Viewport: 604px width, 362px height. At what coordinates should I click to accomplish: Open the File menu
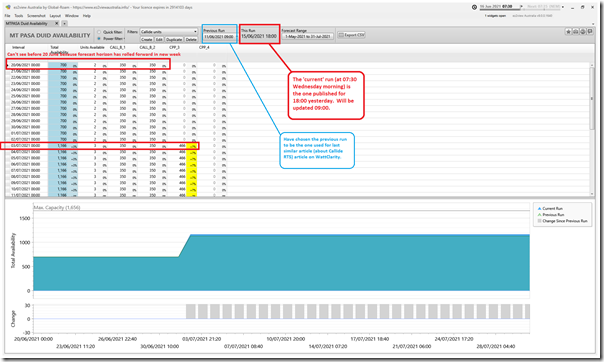pyautogui.click(x=7, y=16)
